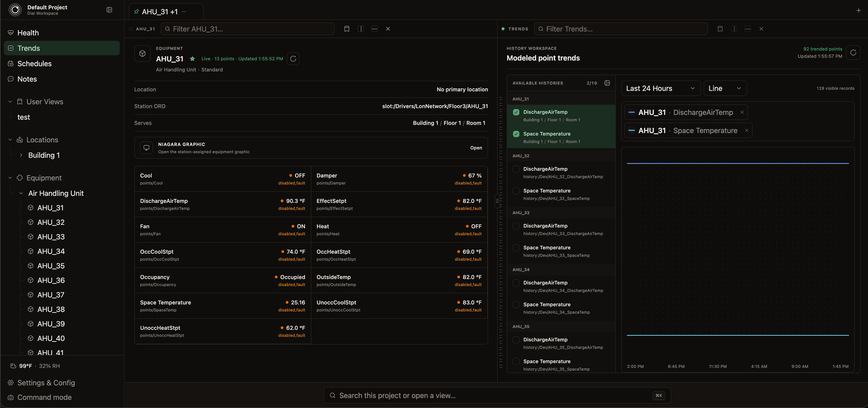Toggle the favorite star next to AHU_31
Image resolution: width=868 pixels, height=408 pixels.
[192, 59]
